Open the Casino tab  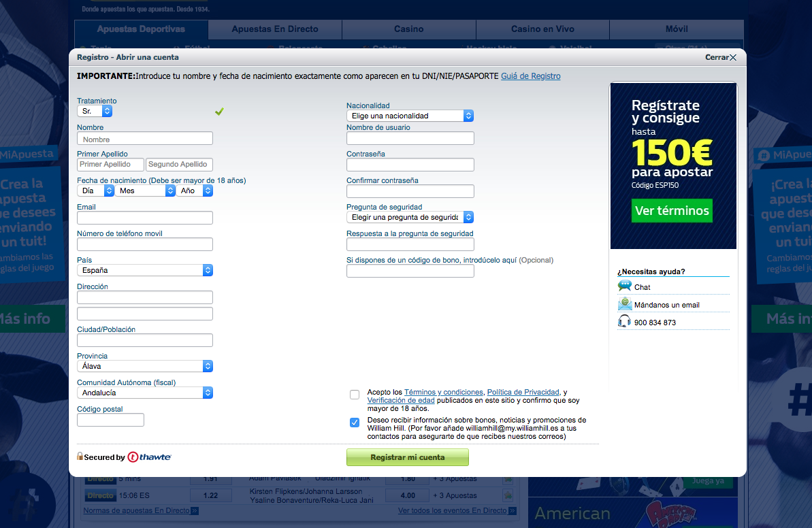coord(408,29)
